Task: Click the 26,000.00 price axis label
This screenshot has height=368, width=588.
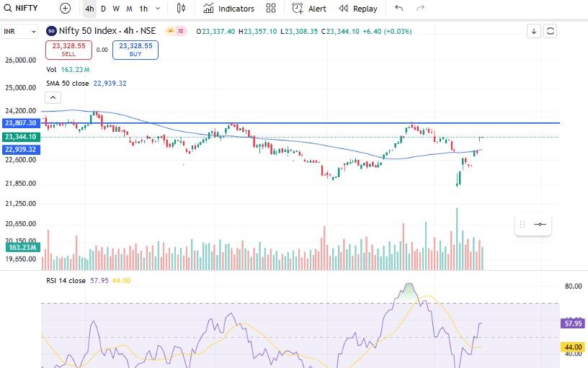Action: tap(21, 60)
